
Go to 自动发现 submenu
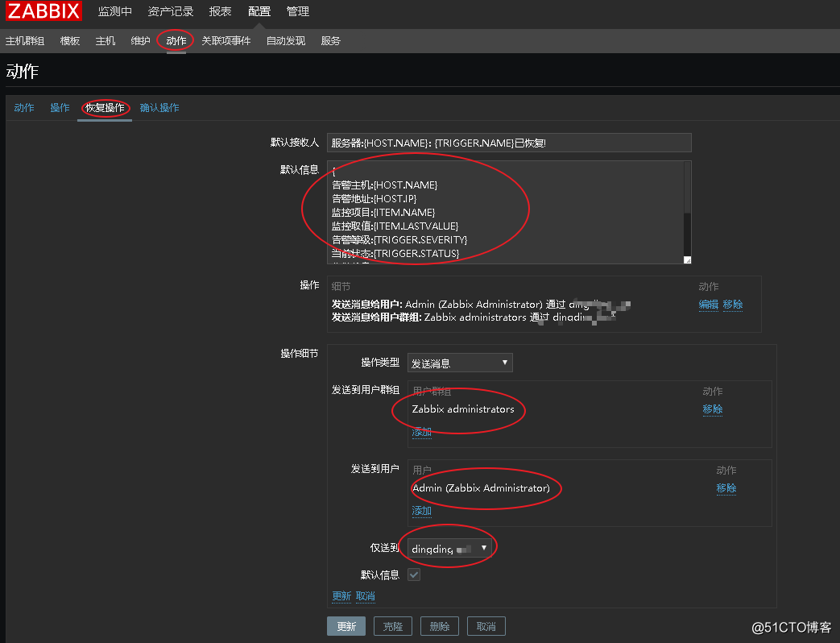(286, 41)
